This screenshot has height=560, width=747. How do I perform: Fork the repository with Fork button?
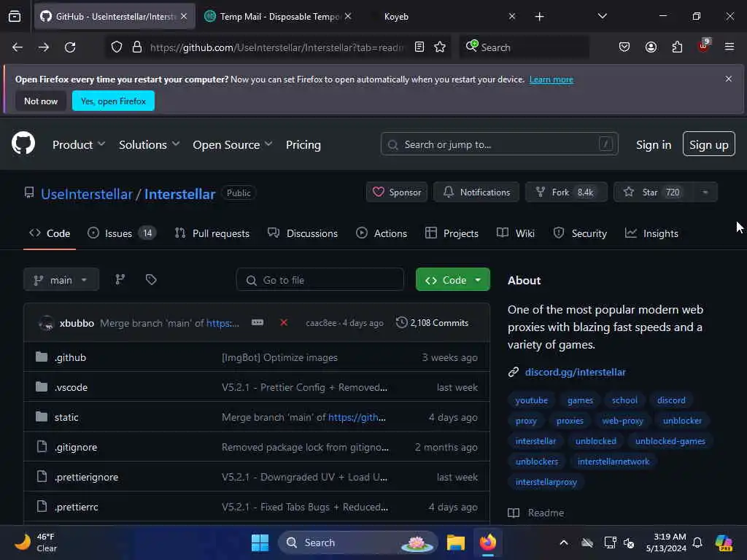[566, 192]
